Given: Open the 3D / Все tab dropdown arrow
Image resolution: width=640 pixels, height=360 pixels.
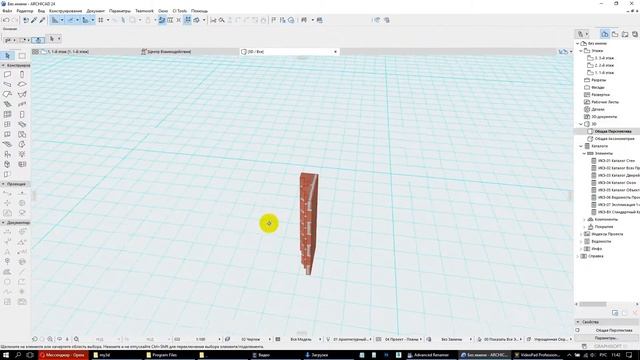Looking at the screenshot, I should tap(336, 52).
